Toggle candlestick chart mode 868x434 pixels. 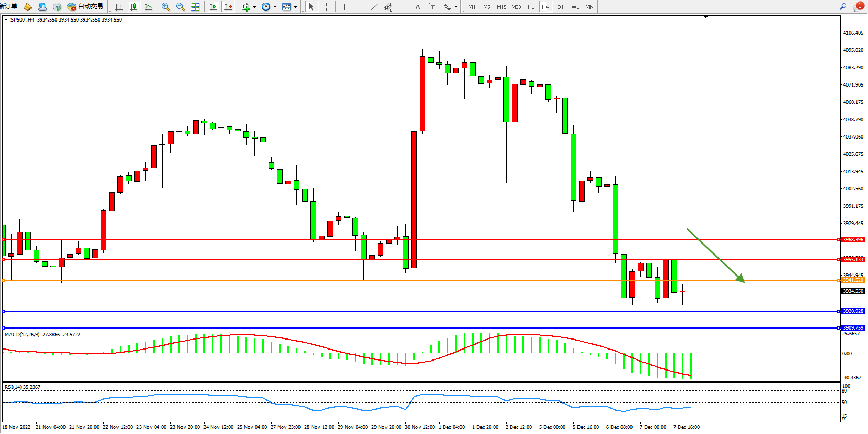(134, 7)
